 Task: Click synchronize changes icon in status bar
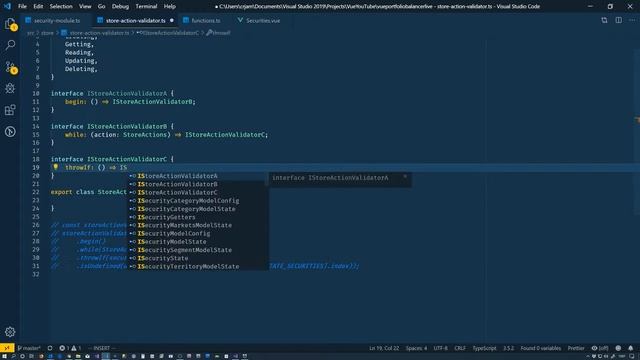pyautogui.click(x=50, y=348)
